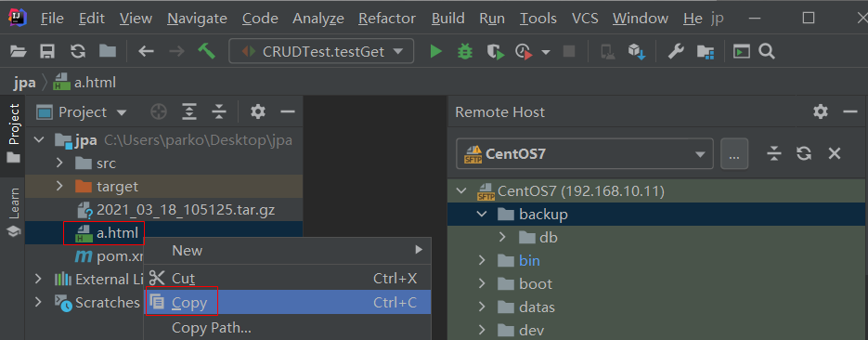Click the SDK download cube icon
The width and height of the screenshot is (868, 340).
pos(637,51)
